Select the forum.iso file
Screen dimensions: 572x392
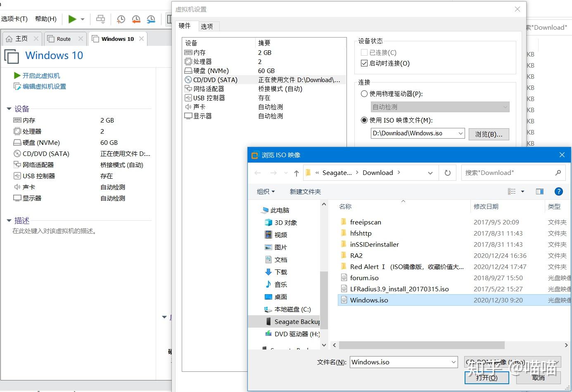pyautogui.click(x=364, y=278)
